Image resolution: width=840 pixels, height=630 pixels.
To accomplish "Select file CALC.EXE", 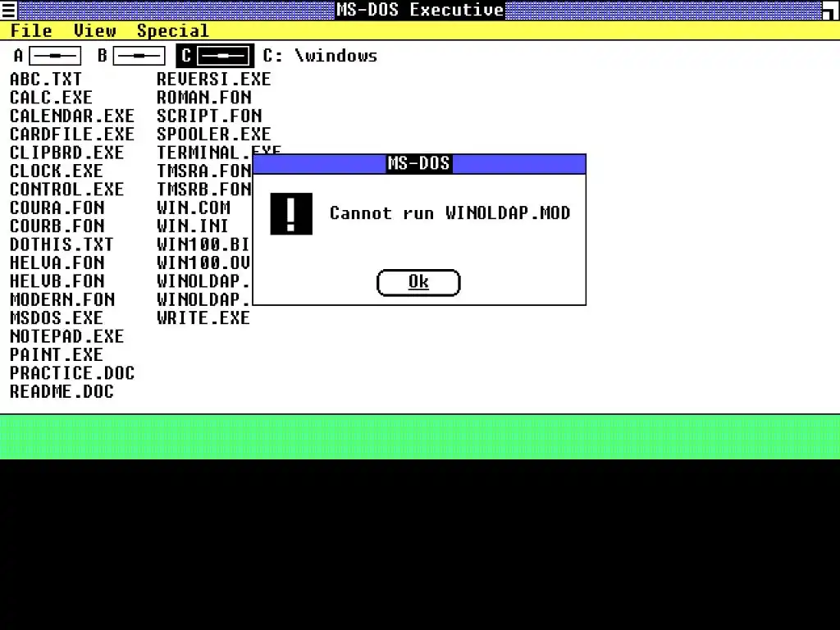I will coord(51,98).
